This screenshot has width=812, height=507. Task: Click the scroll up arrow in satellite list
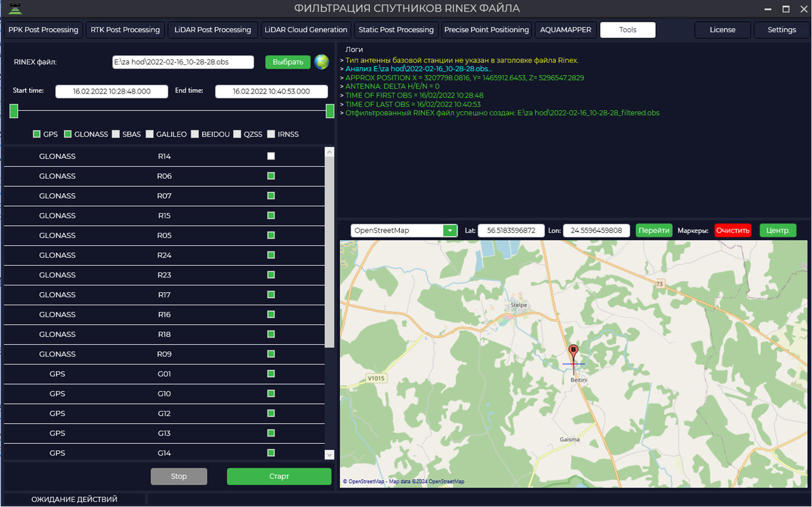point(329,152)
